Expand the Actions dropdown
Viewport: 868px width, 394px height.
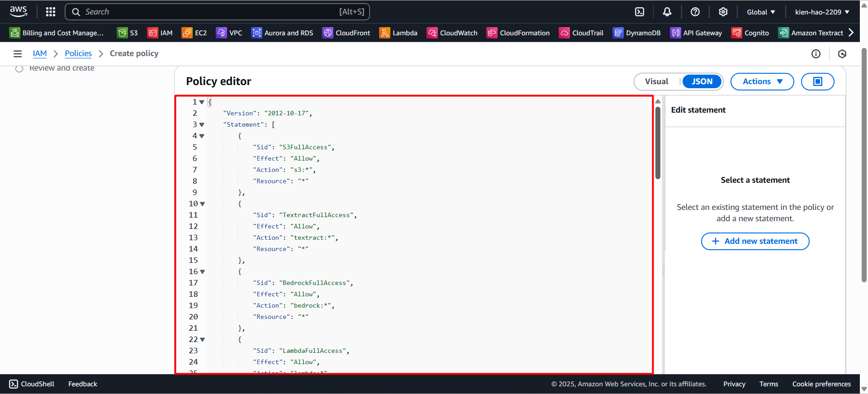coord(762,81)
